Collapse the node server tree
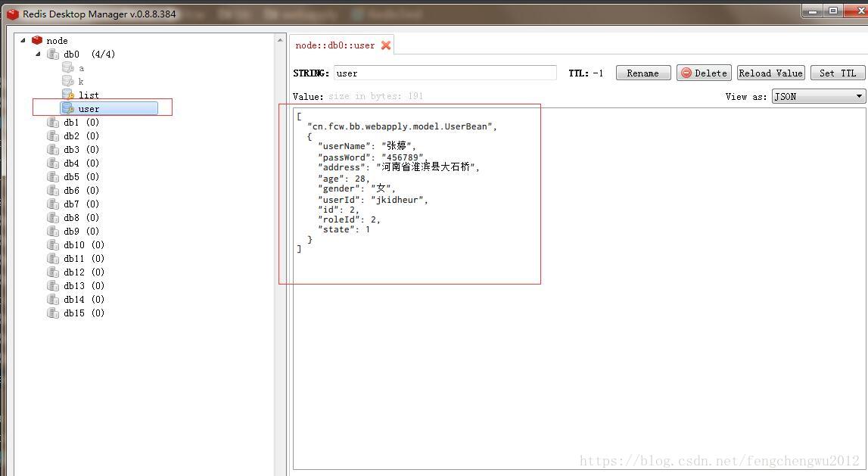This screenshot has width=868, height=476. point(23,40)
